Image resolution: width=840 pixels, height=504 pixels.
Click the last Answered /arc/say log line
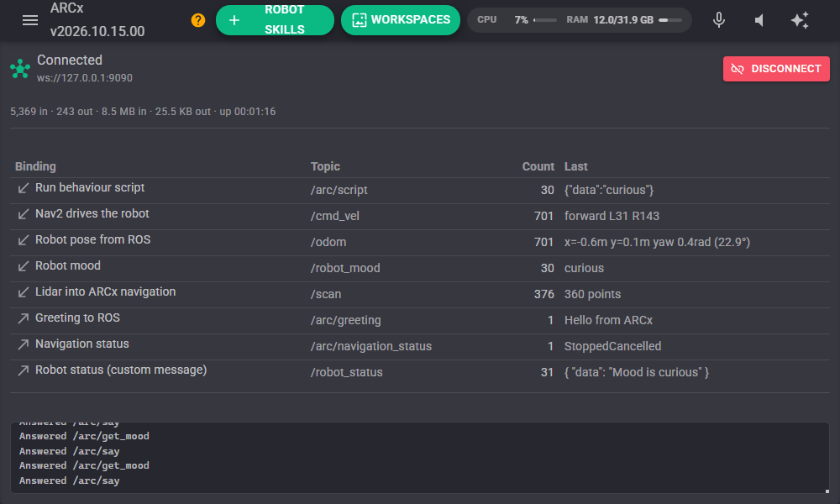click(x=70, y=480)
